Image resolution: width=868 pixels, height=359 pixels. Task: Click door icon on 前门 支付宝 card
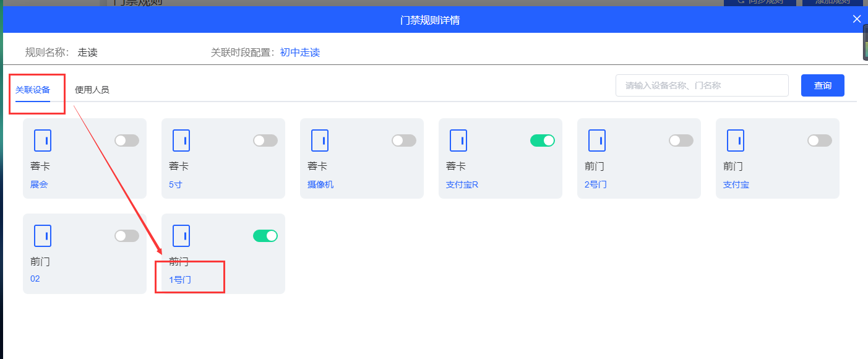click(736, 141)
